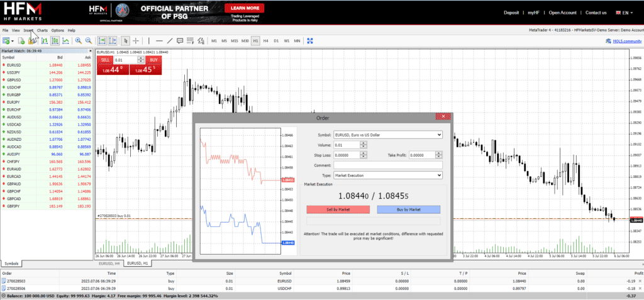Switch chart to bar chart style

point(45,41)
